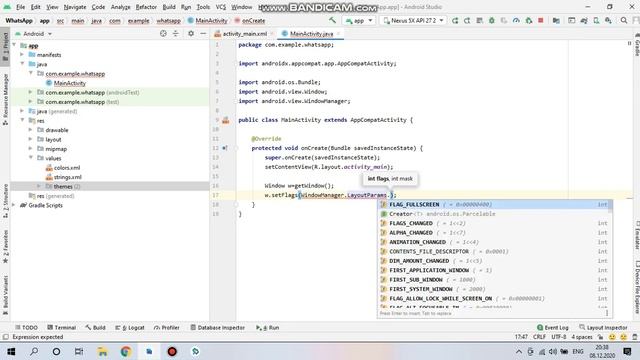Screen dimensions: 640x360
Task: Select colors.xml in values folder
Action: pos(67,168)
